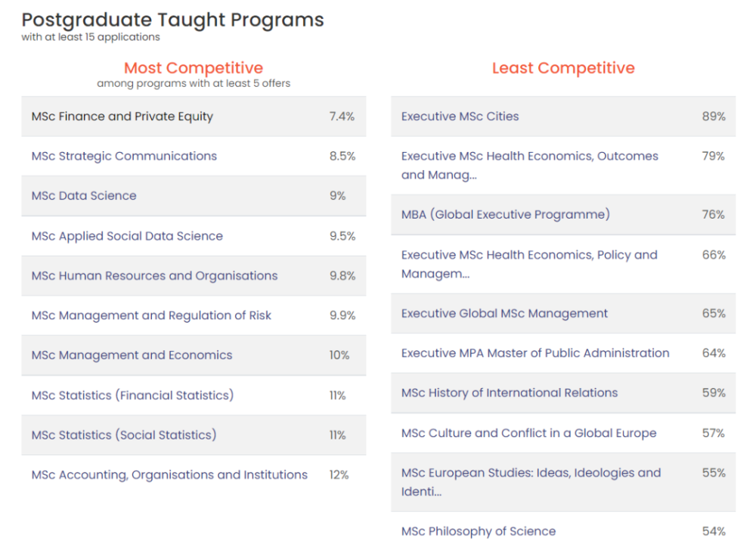Open Executive MSc Cities program link

[x=460, y=116]
